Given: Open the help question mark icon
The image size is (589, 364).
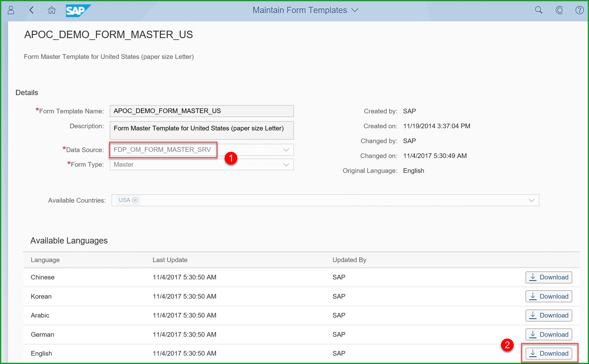Looking at the screenshot, I should (579, 10).
